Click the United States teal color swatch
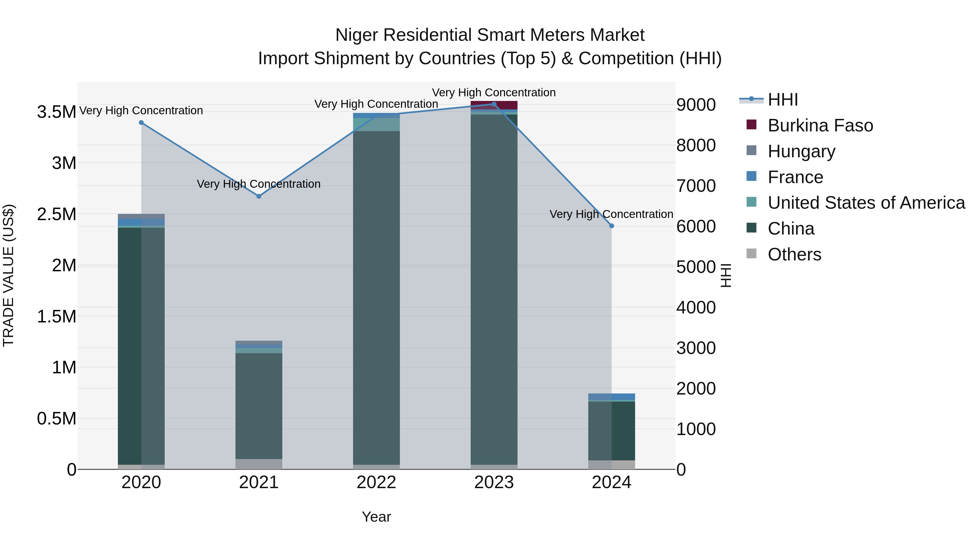 (x=751, y=202)
